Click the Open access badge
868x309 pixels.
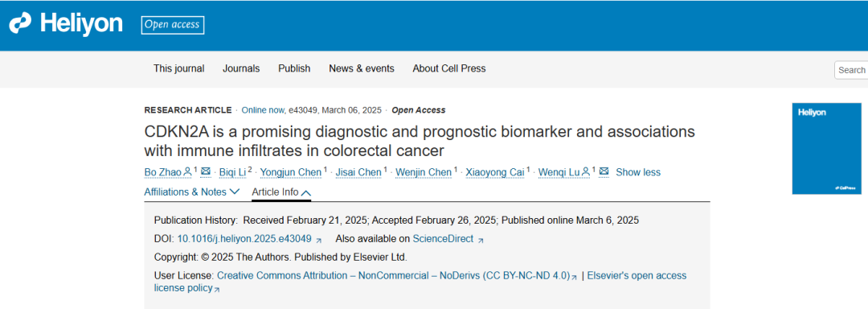pyautogui.click(x=173, y=25)
